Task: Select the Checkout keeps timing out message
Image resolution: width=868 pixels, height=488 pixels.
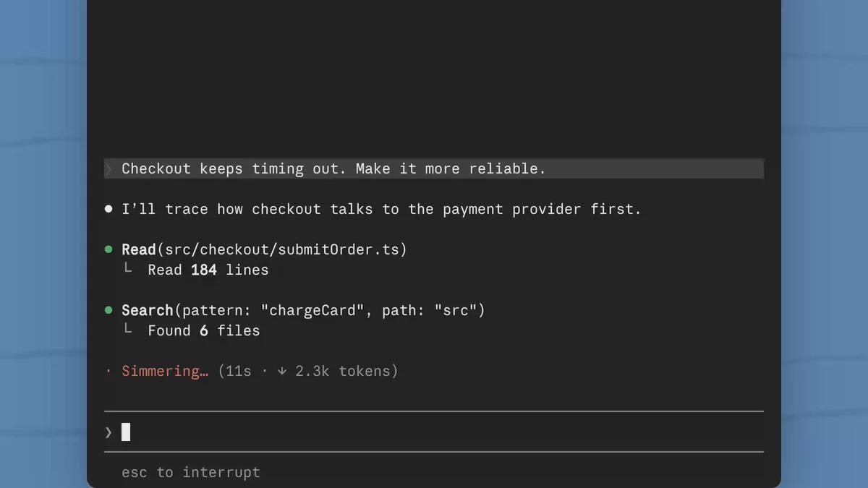Action: point(333,168)
